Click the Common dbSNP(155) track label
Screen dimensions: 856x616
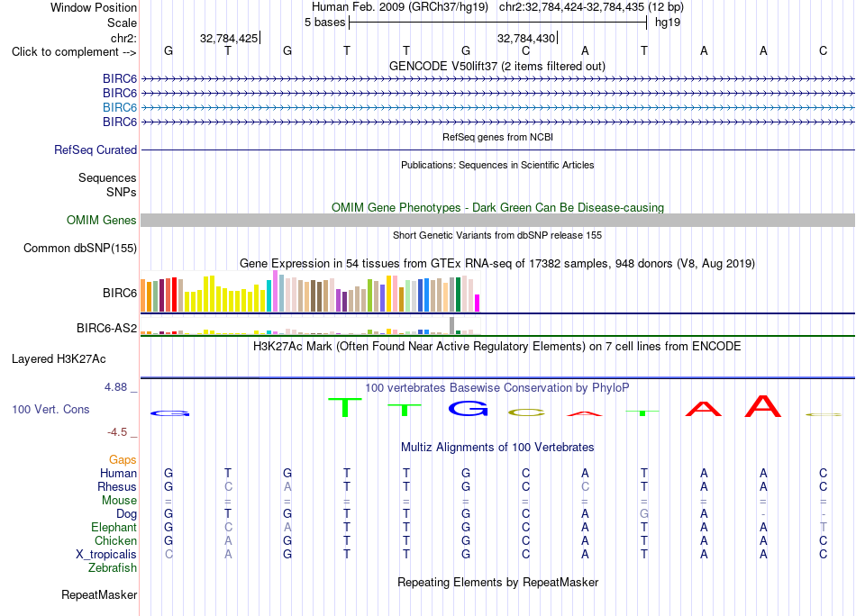coord(79,249)
